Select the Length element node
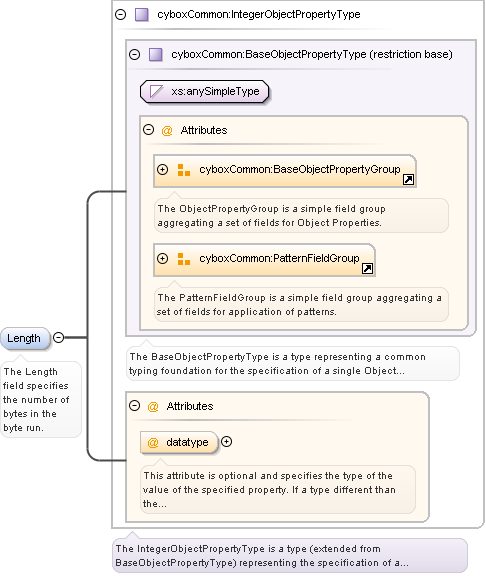 coord(25,338)
